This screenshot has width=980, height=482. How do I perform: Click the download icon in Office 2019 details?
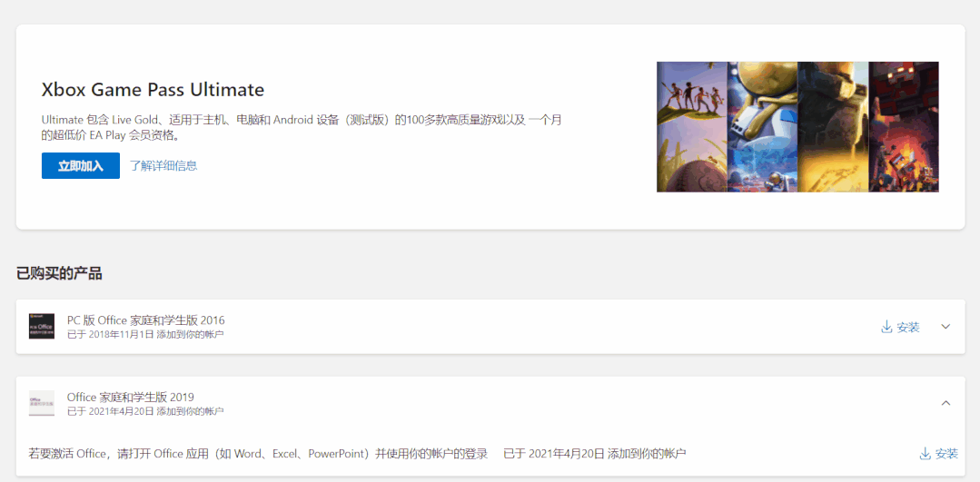pyautogui.click(x=925, y=454)
